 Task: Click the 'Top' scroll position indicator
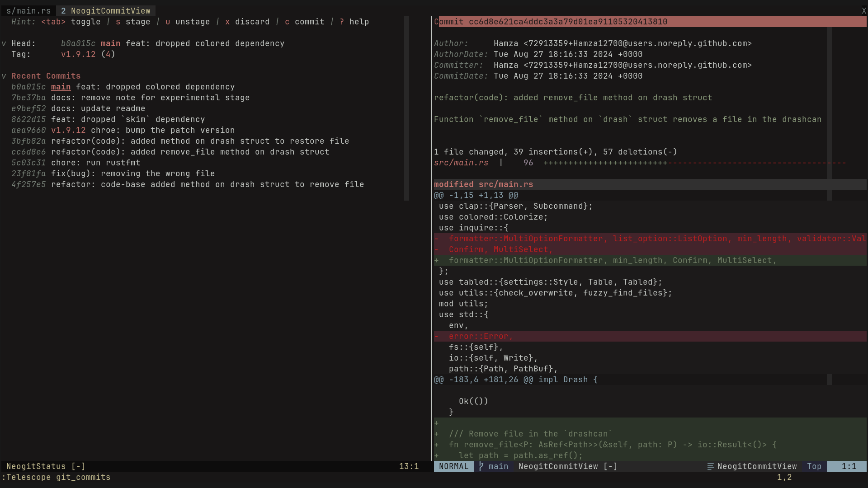pyautogui.click(x=814, y=466)
